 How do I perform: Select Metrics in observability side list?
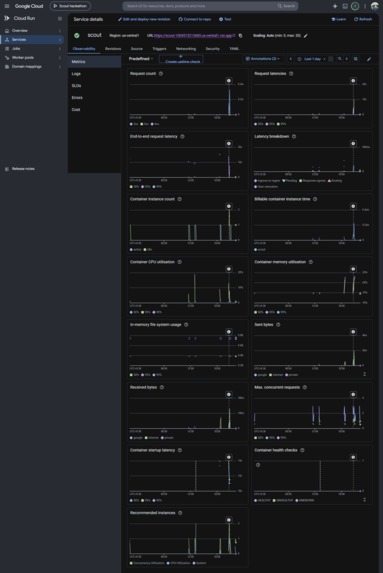click(95, 62)
